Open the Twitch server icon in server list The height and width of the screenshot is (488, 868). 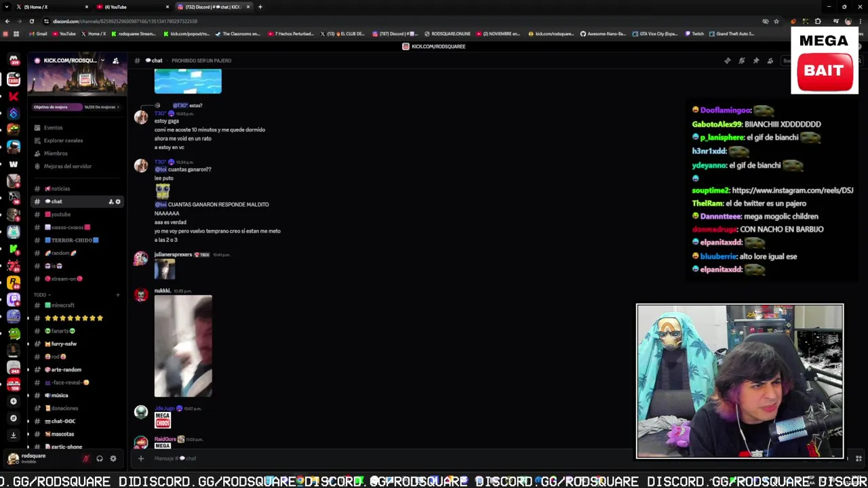click(13, 300)
